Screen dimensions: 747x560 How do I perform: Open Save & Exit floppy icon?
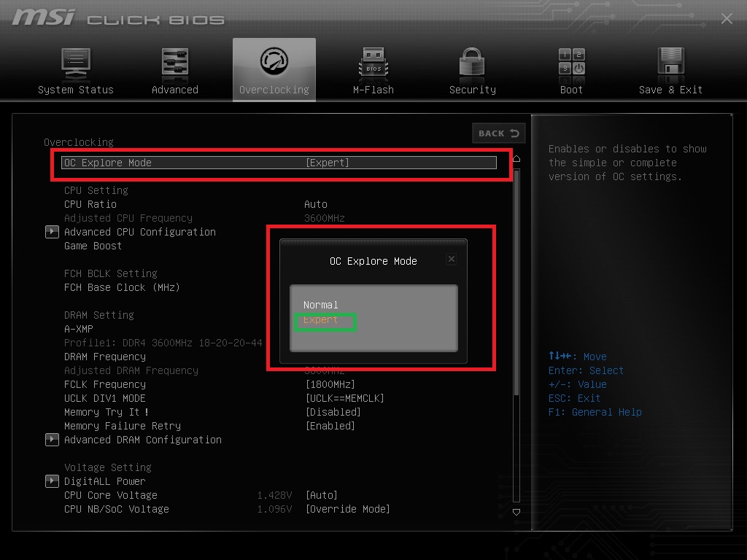coord(671,61)
